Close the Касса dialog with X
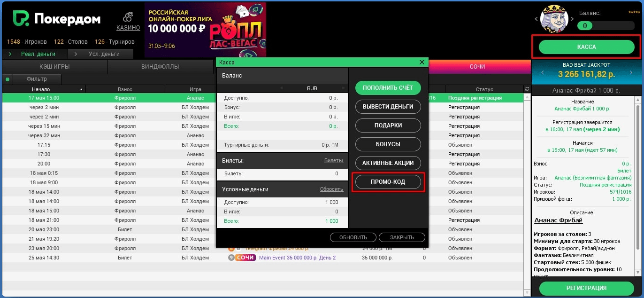This screenshot has width=644, height=298. [x=422, y=62]
